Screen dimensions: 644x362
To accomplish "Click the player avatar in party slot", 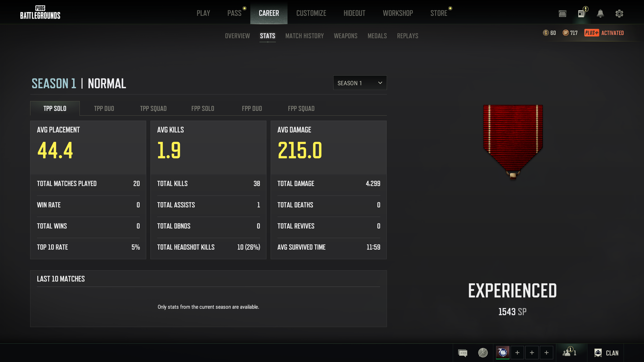I will click(x=503, y=352).
